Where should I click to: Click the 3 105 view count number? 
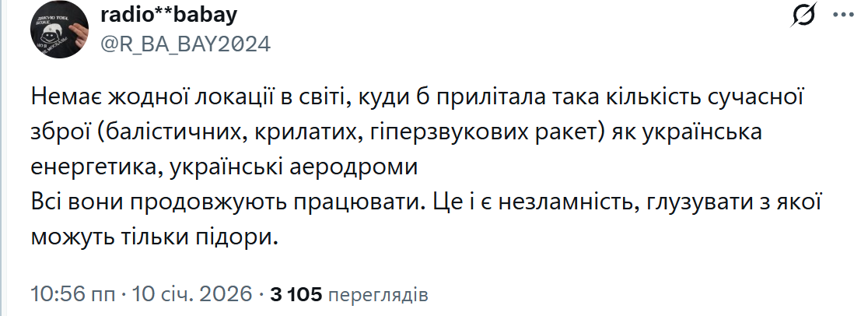[296, 295]
